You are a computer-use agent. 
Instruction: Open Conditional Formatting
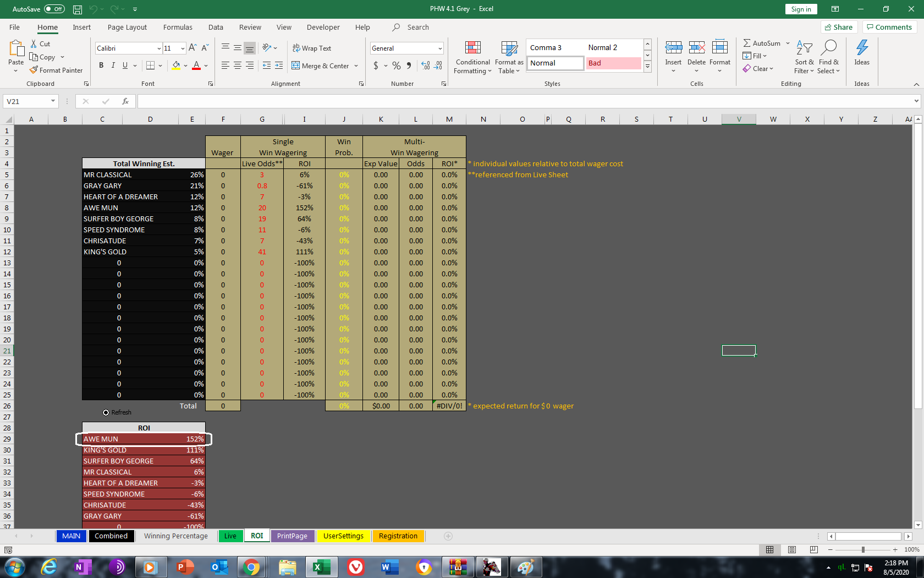tap(472, 57)
